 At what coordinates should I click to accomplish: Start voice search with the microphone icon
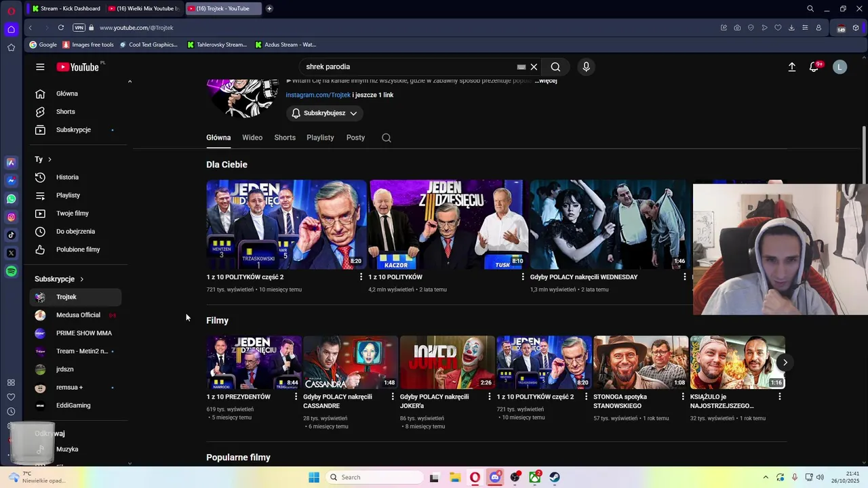[586, 66]
